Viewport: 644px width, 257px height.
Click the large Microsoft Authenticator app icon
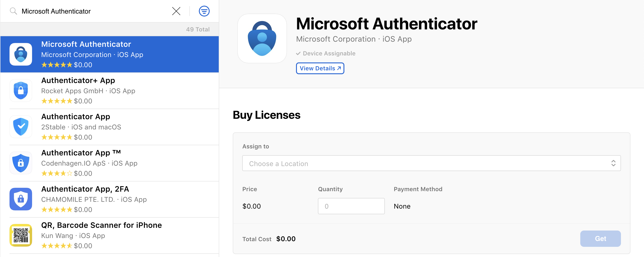[x=262, y=38]
